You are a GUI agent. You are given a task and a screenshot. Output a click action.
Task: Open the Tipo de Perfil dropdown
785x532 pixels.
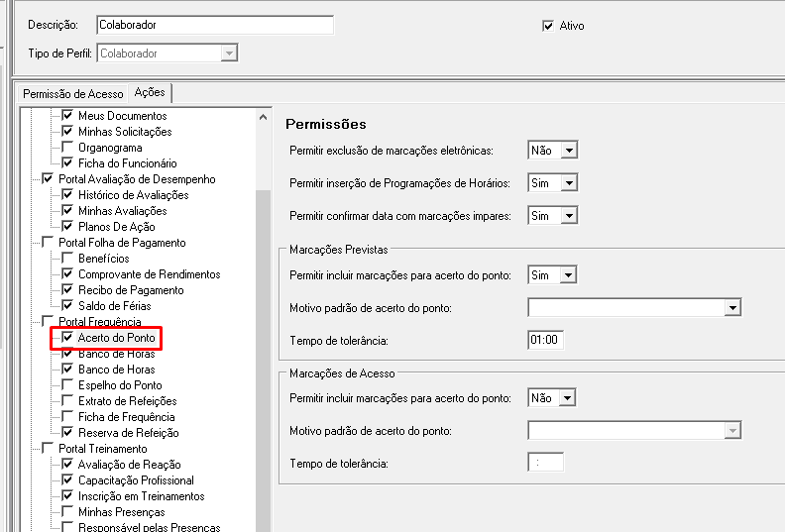(229, 53)
